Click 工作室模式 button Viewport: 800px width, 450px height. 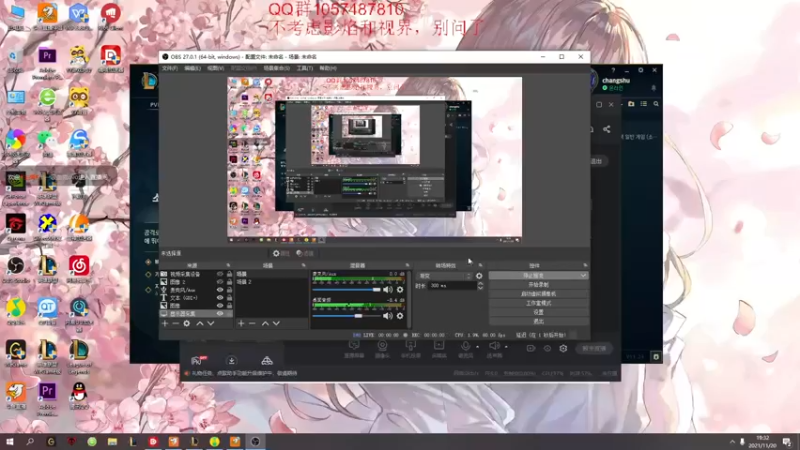click(x=538, y=303)
